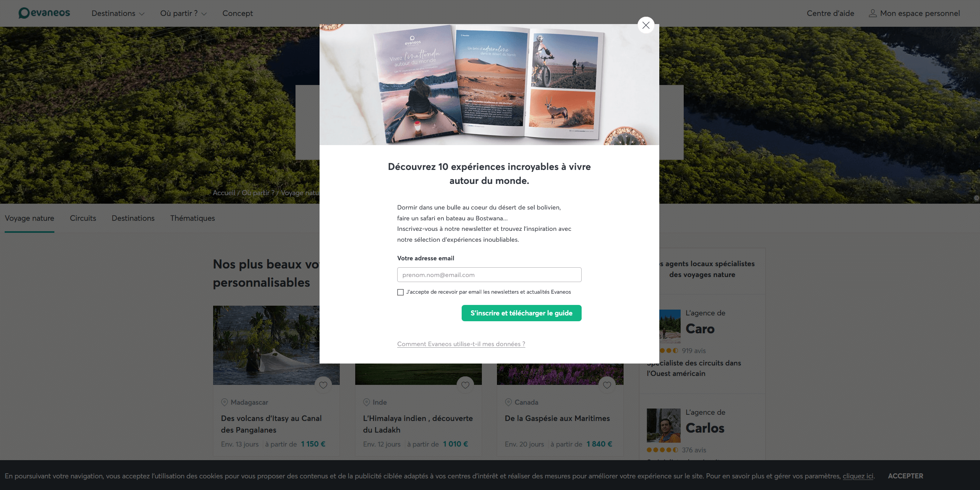Image resolution: width=980 pixels, height=490 pixels.
Task: Open the cliquez ici cookie settings link
Action: (x=858, y=476)
